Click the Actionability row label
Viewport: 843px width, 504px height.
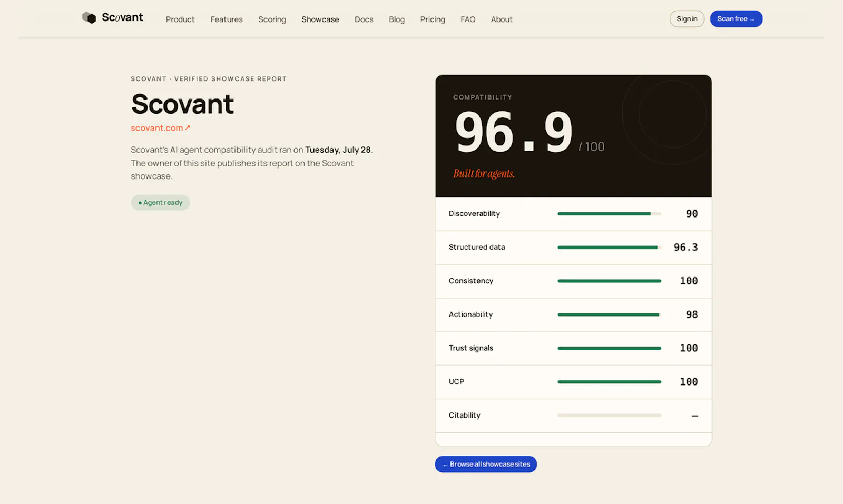(470, 314)
